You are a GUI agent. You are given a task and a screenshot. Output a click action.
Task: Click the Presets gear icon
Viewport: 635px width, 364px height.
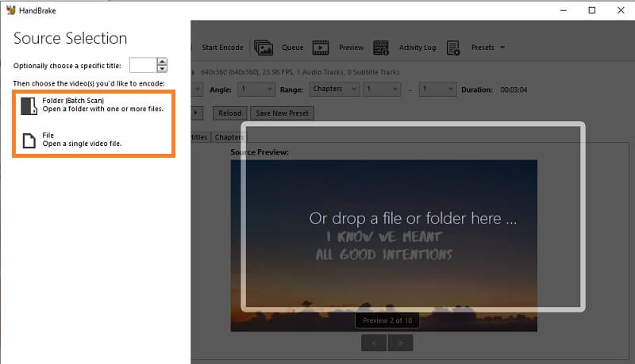pyautogui.click(x=454, y=48)
